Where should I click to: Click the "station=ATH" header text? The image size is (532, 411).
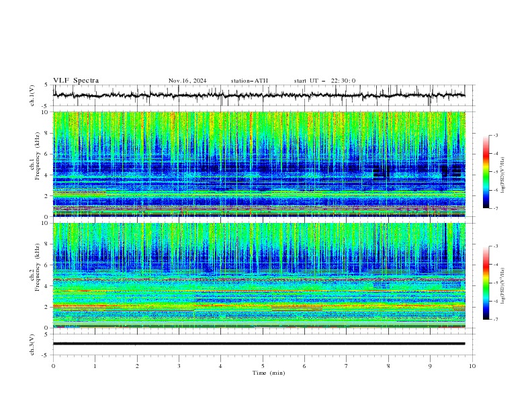tap(249, 81)
